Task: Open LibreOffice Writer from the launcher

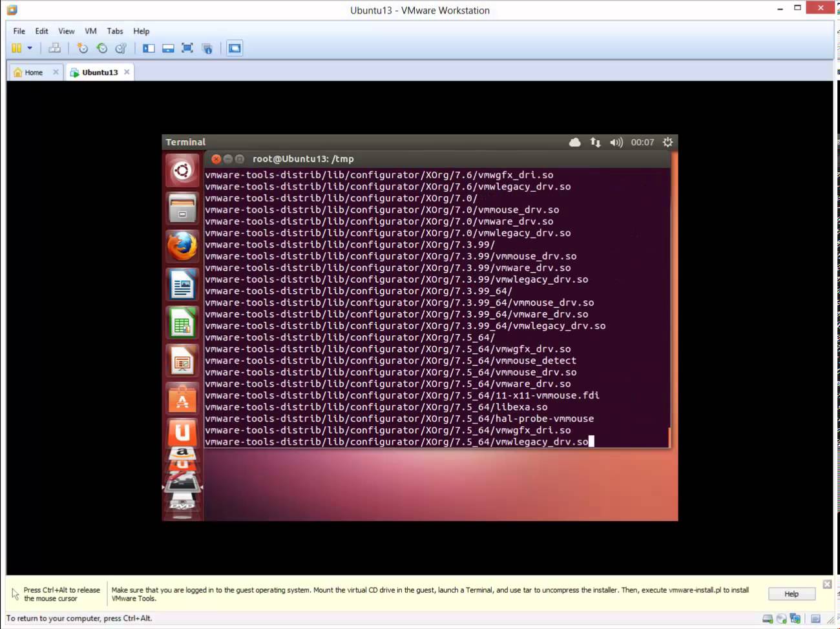Action: coord(182,284)
